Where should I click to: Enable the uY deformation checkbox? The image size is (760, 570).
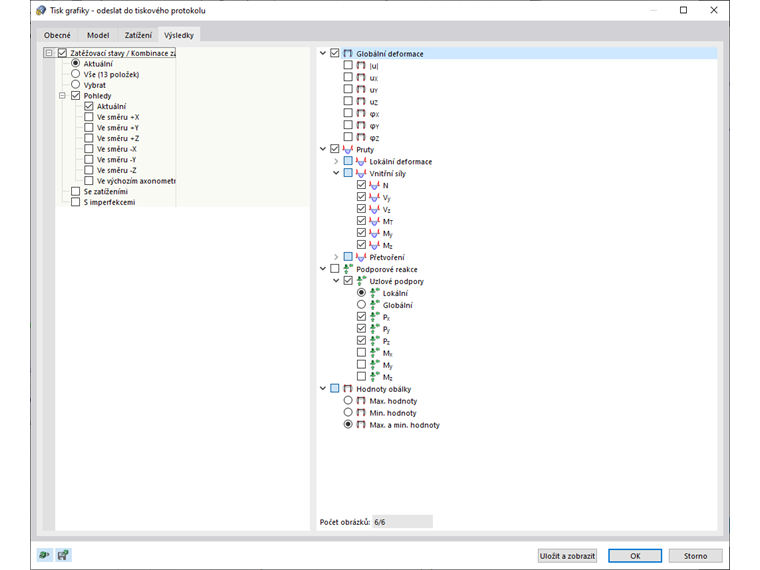[x=348, y=89]
